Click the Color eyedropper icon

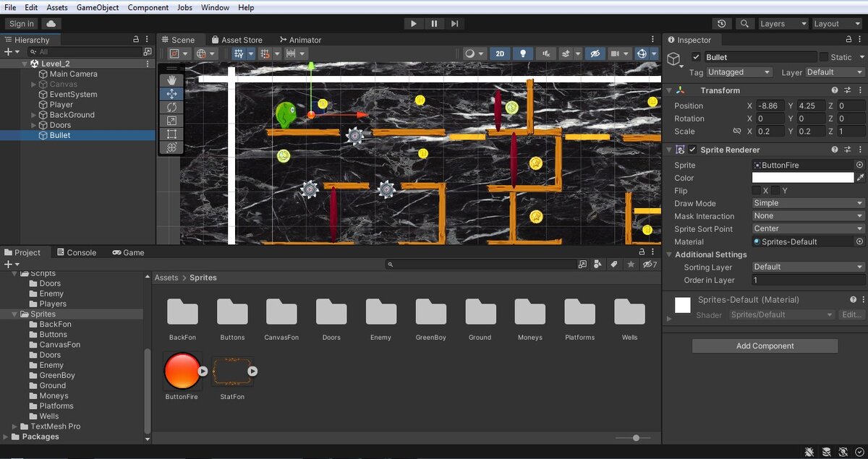(x=861, y=178)
